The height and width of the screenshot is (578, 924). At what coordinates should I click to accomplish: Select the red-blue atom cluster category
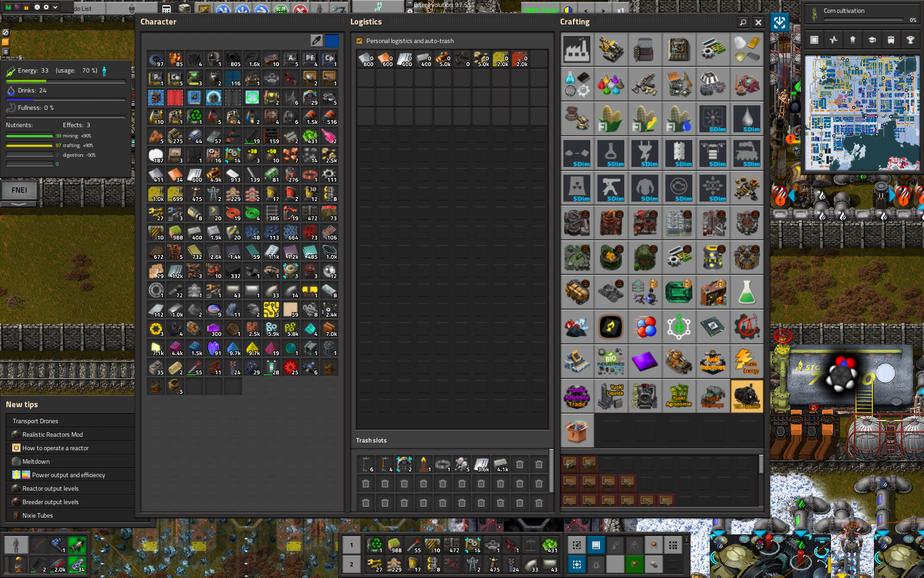645,326
